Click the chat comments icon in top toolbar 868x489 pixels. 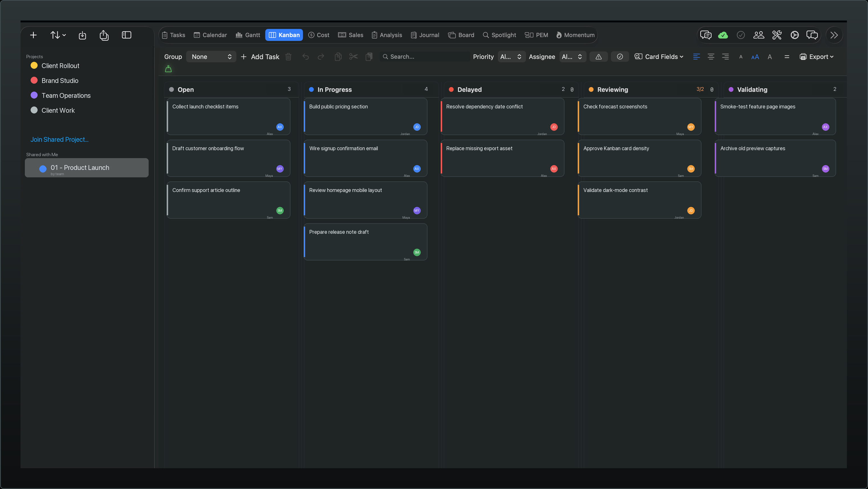click(706, 35)
